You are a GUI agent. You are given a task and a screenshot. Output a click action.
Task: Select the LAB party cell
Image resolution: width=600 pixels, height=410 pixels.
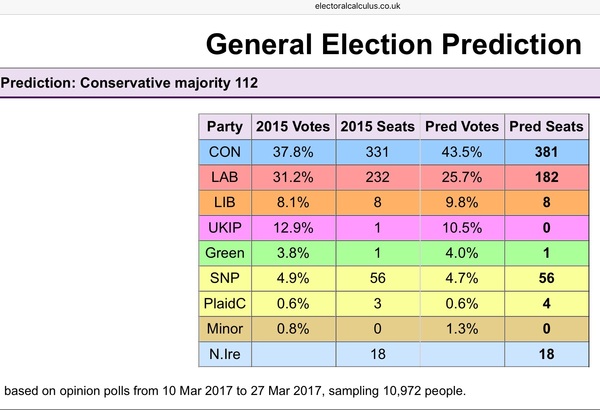224,179
